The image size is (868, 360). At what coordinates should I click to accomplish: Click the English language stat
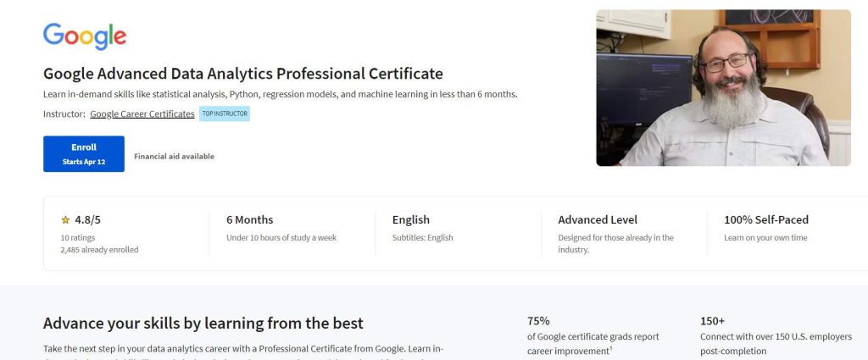tap(410, 219)
